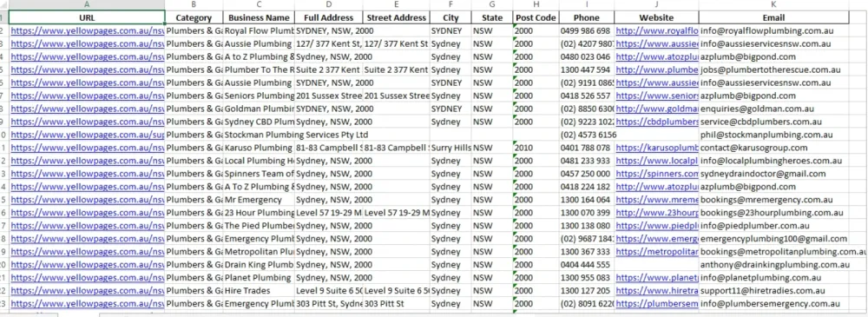Click the State header cell
The height and width of the screenshot is (317, 868).
(492, 17)
